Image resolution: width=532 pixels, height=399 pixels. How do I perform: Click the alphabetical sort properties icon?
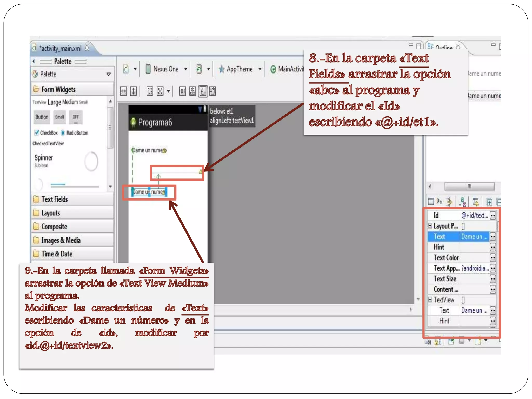(462, 202)
